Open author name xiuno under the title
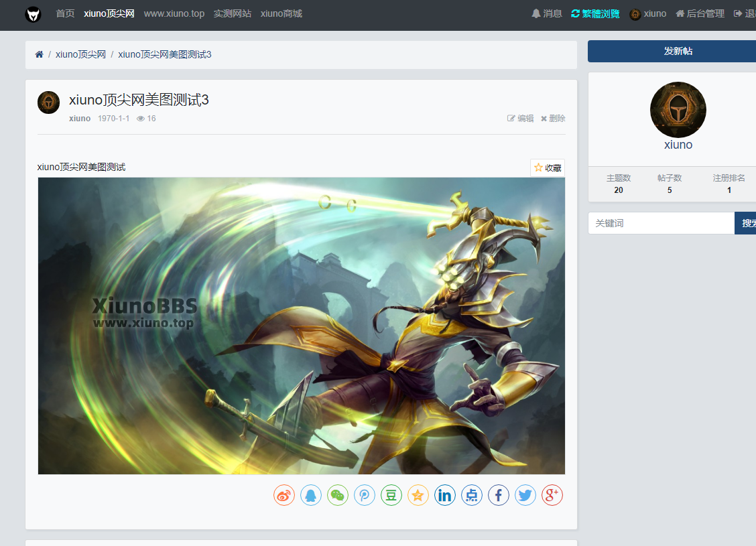 click(80, 119)
